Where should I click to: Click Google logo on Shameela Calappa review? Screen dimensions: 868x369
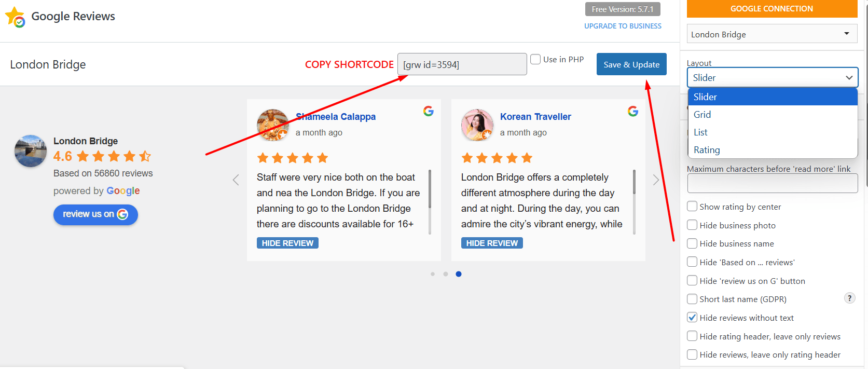[428, 111]
